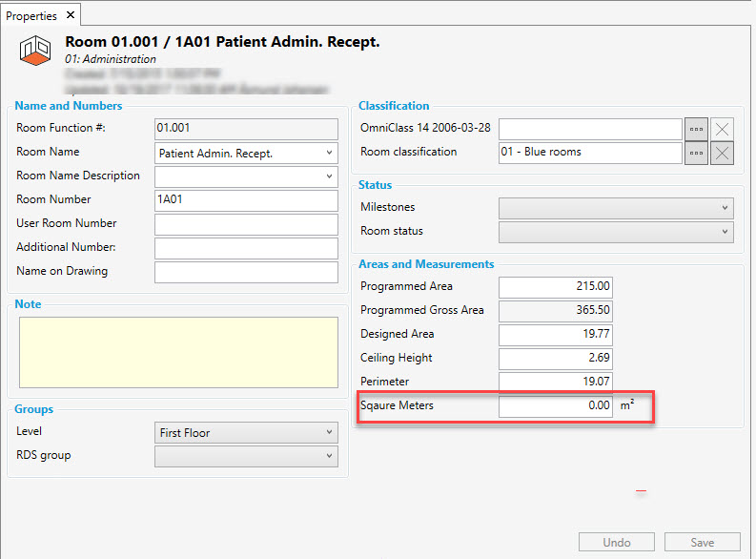This screenshot has width=756, height=559.
Task: Focus the Room Number field
Action: (x=246, y=200)
